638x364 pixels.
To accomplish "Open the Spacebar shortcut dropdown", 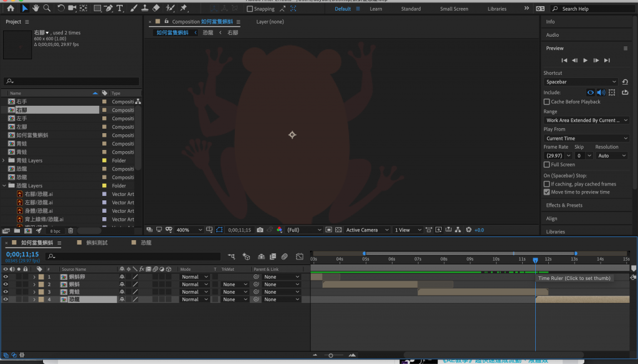I will tap(581, 82).
